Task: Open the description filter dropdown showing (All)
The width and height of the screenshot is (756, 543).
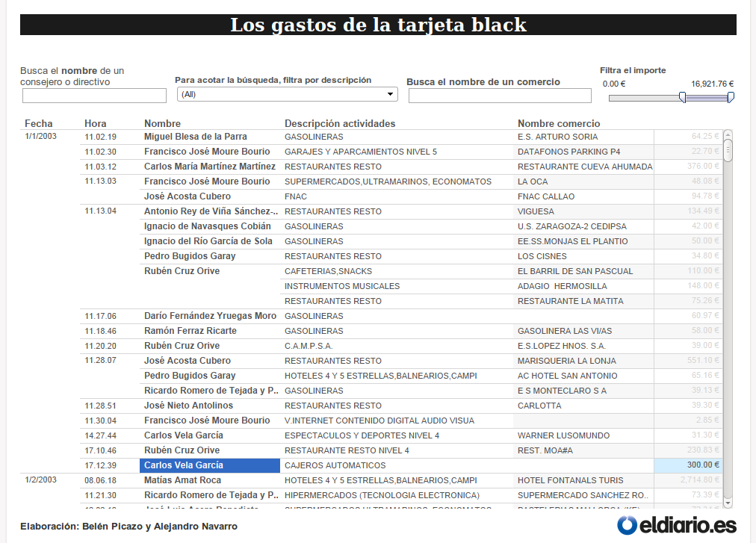Action: point(288,94)
